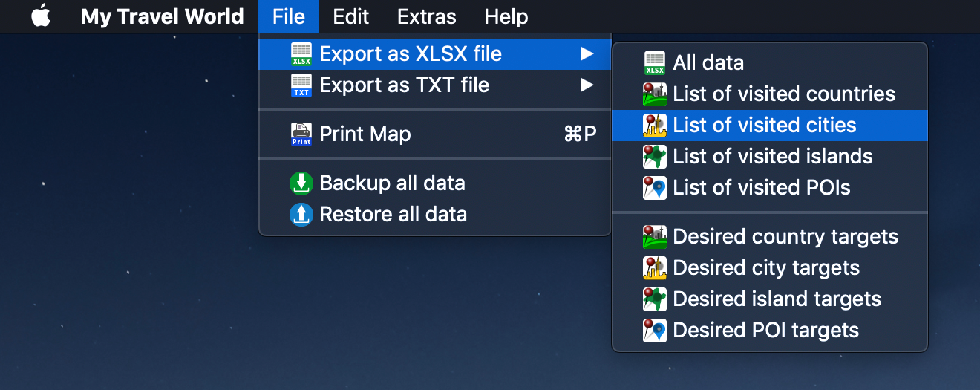980x390 pixels.
Task: Choose Print Map
Action: tap(435, 134)
